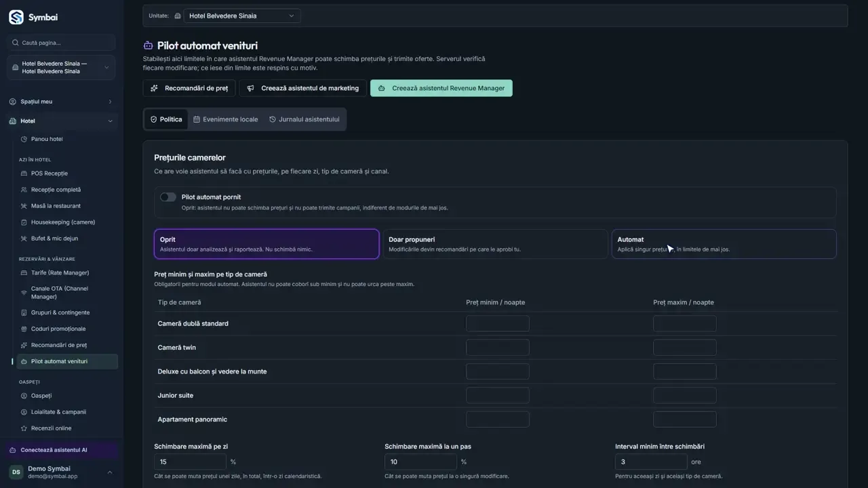Click the Grupuri & contingente icon
868x488 pixels.
click(24, 312)
